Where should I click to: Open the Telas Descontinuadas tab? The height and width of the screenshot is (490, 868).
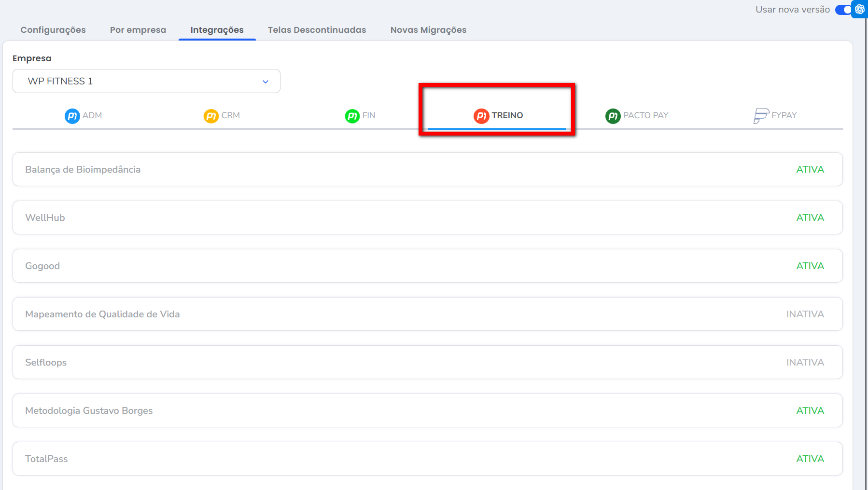tap(317, 30)
